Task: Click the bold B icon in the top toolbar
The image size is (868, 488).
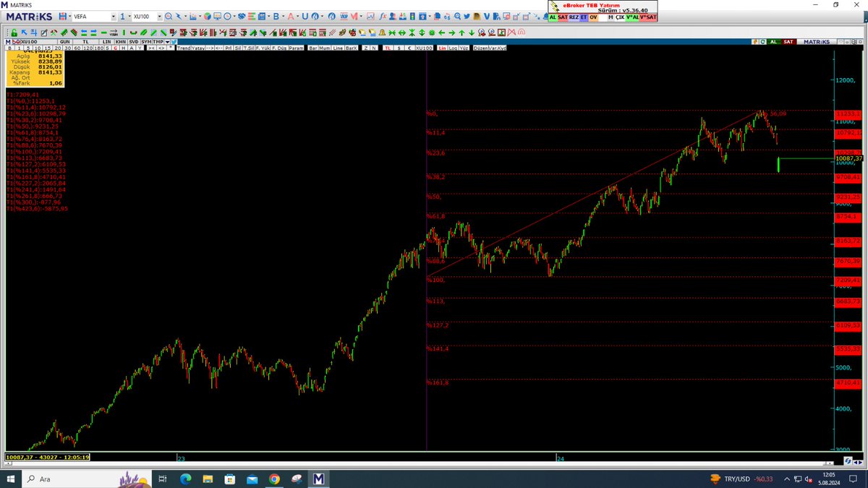Action: pyautogui.click(x=276, y=16)
